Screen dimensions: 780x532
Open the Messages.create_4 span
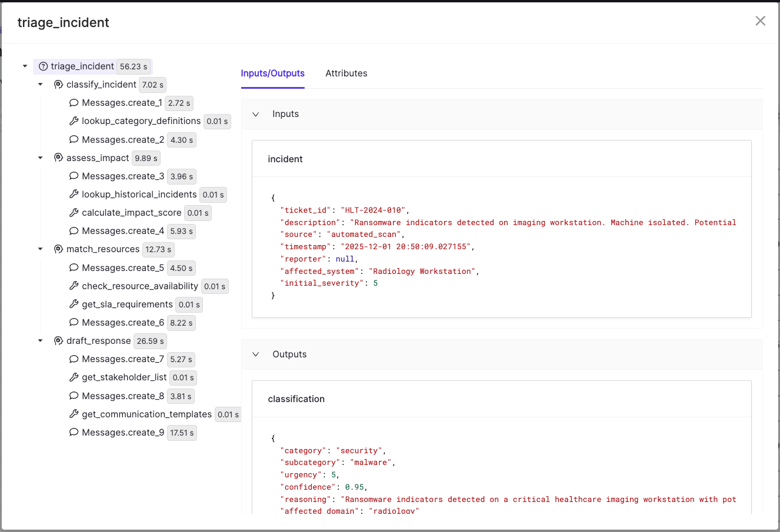coord(123,231)
